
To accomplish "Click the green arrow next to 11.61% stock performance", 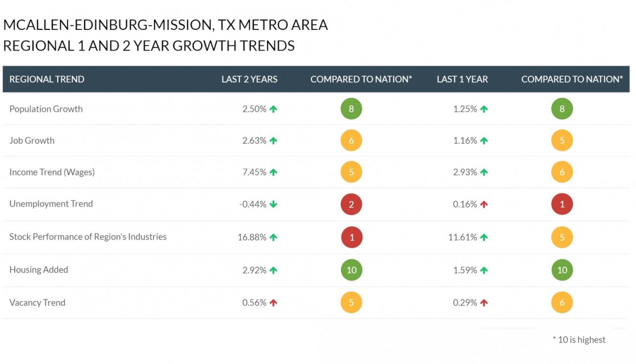I will [484, 237].
